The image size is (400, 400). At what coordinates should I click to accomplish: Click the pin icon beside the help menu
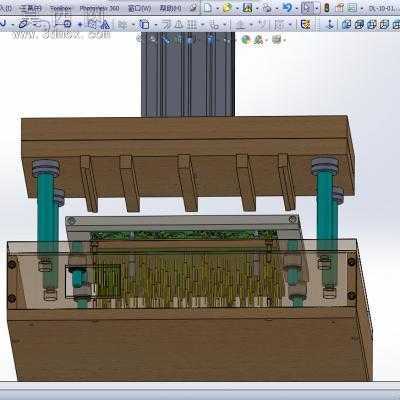[193, 8]
